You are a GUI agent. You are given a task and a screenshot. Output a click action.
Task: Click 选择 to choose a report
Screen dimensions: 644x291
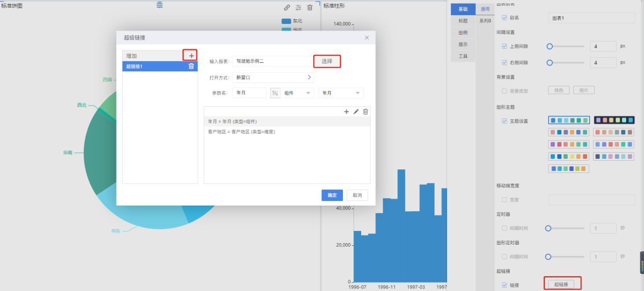click(x=327, y=61)
